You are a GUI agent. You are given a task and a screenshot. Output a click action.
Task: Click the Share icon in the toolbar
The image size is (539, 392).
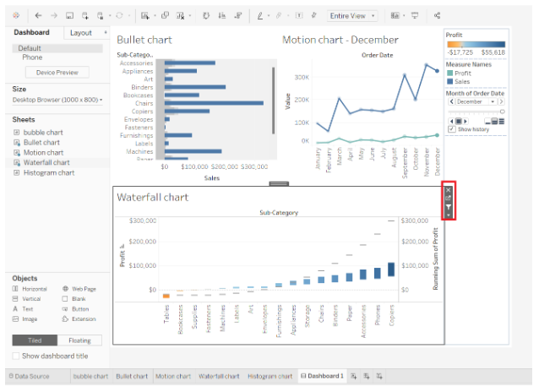point(437,15)
